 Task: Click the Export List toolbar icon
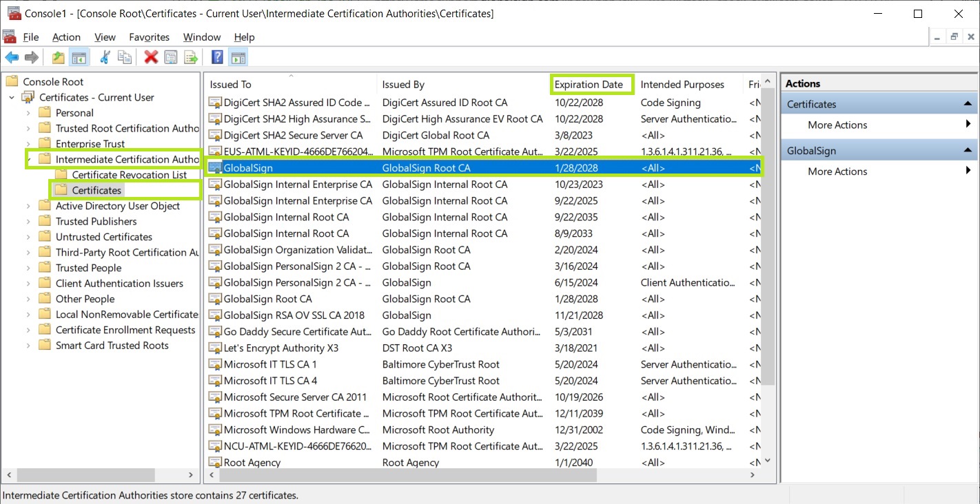click(191, 58)
